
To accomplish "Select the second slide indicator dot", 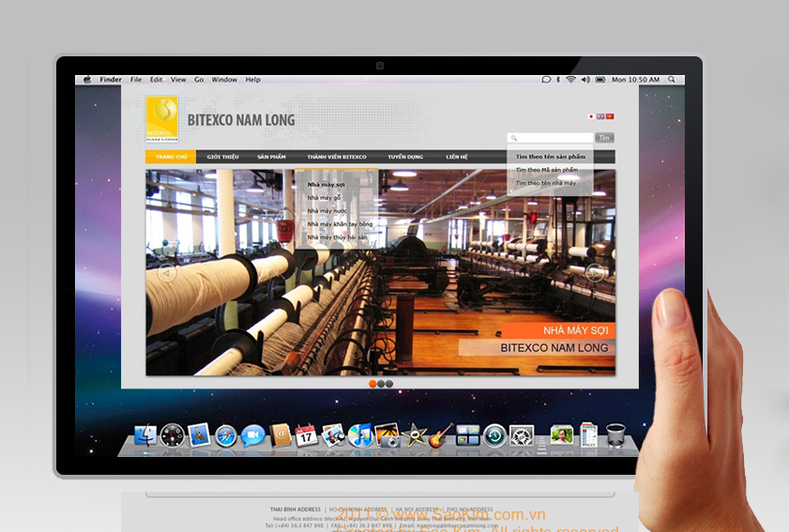I will 381,384.
